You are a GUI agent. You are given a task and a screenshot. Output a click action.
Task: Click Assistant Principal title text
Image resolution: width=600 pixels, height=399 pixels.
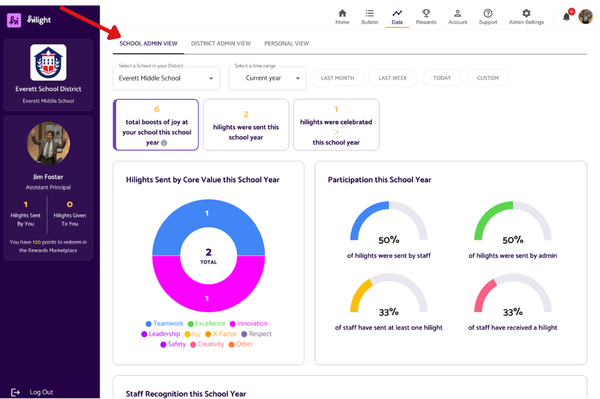coord(48,187)
